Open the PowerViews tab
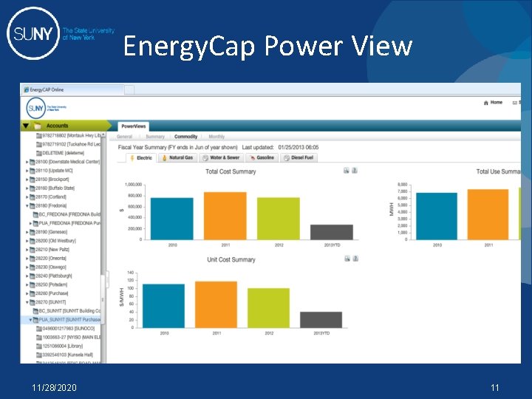 click(x=133, y=126)
